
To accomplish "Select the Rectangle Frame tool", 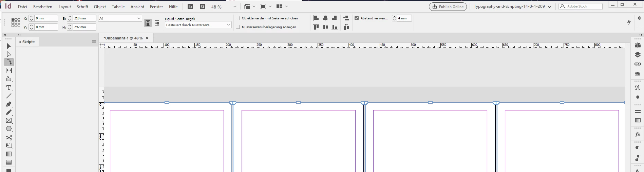I will click(9, 120).
